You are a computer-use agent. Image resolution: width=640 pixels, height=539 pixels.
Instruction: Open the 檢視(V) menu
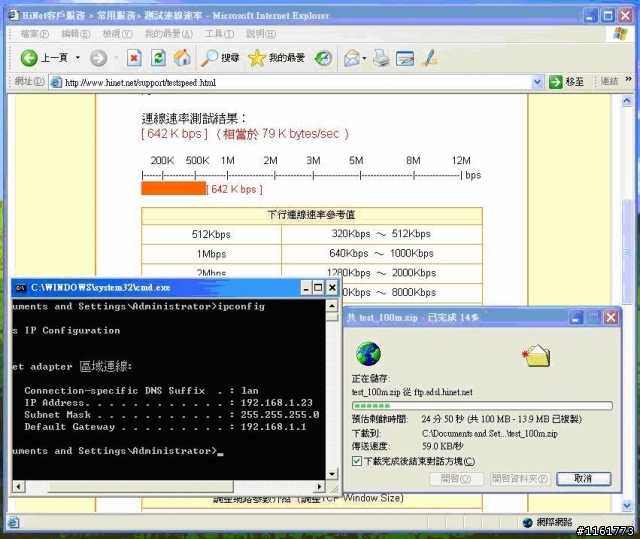(117, 34)
